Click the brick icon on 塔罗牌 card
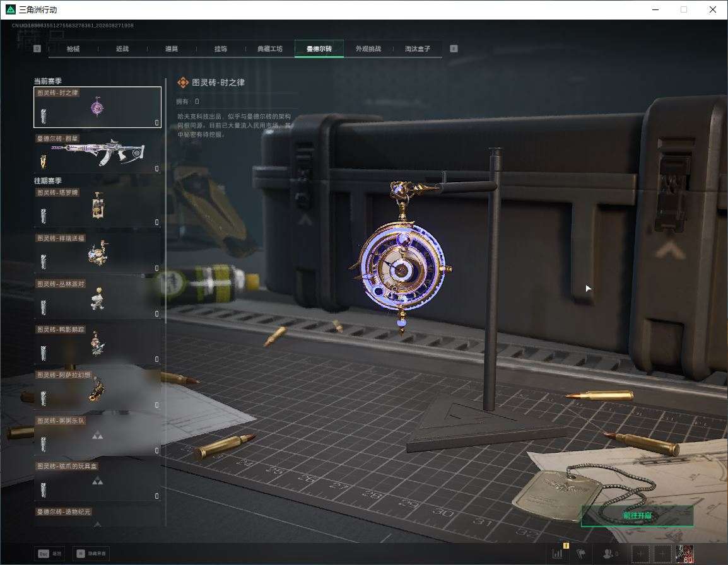The image size is (728, 565). coord(43,216)
